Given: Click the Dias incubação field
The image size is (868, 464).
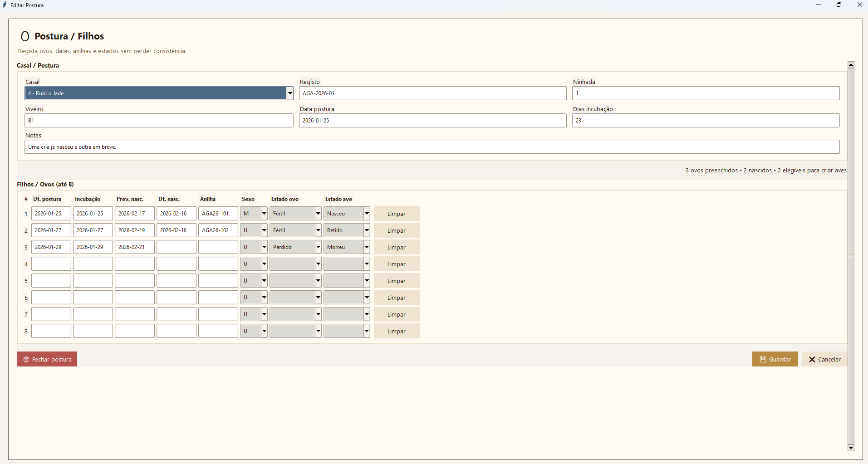Looking at the screenshot, I should pos(705,121).
